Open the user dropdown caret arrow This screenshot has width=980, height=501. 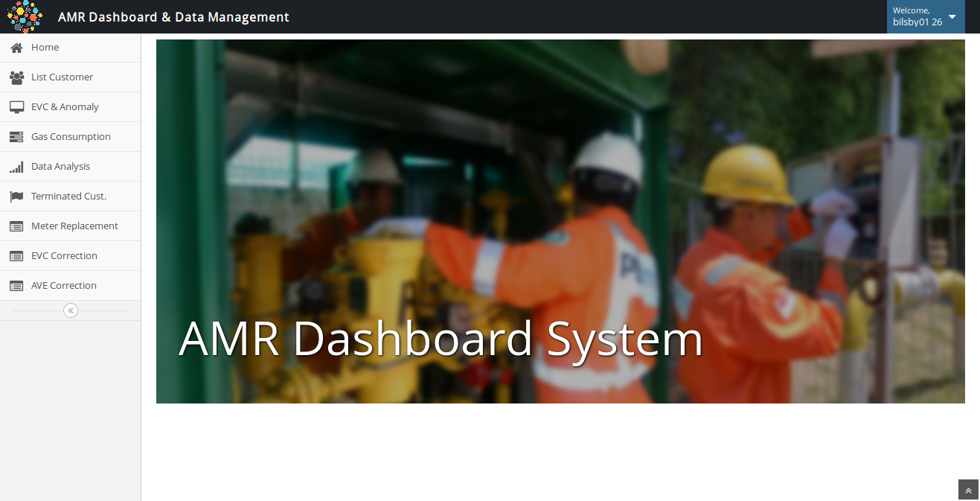(x=952, y=16)
